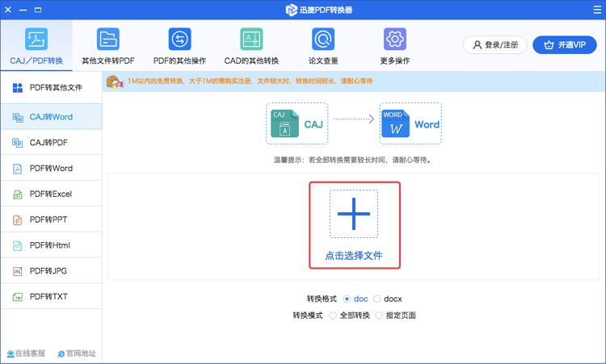Switch to 其他文件转PDF tab label
606x364 pixels.
108,61
